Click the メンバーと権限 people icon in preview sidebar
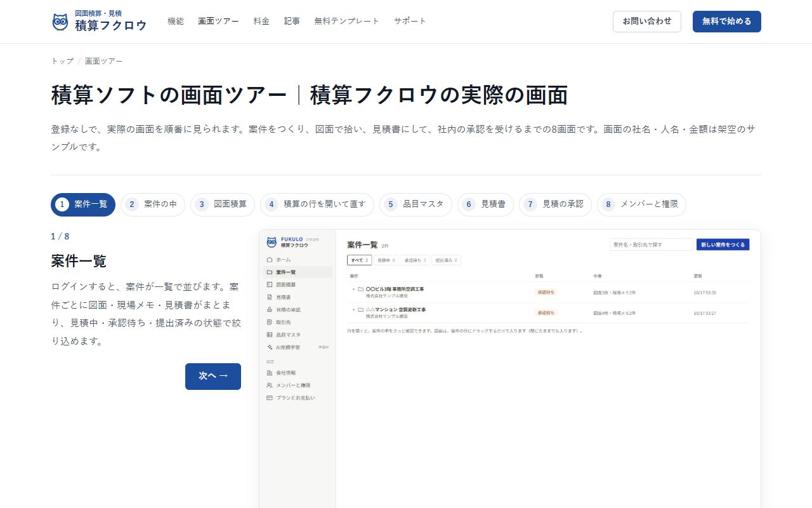This screenshot has width=812, height=508. point(270,385)
